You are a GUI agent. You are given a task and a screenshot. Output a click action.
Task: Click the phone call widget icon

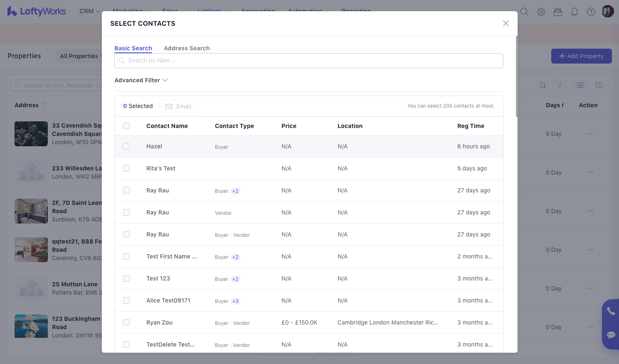pyautogui.click(x=610, y=311)
